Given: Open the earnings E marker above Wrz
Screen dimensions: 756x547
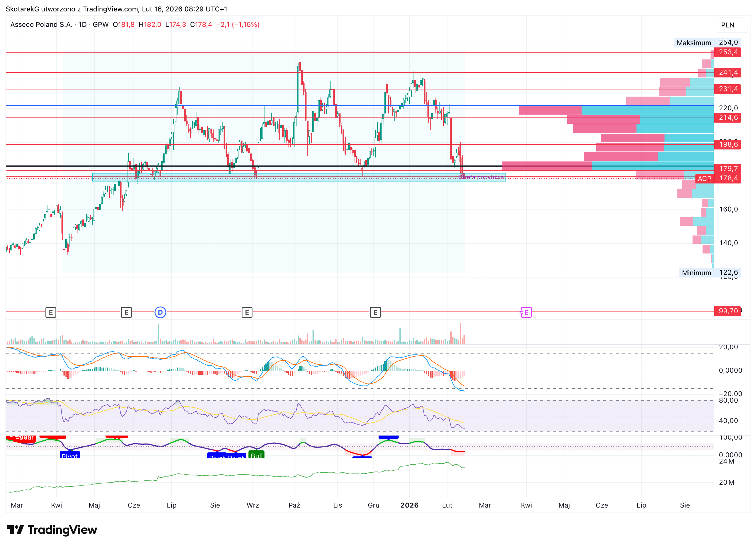Looking at the screenshot, I should pyautogui.click(x=247, y=312).
